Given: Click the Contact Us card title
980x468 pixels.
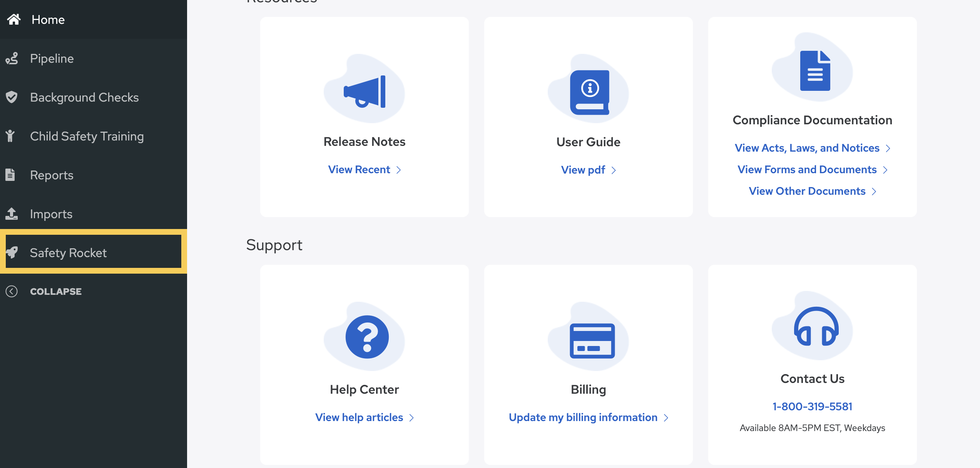Looking at the screenshot, I should pos(813,379).
